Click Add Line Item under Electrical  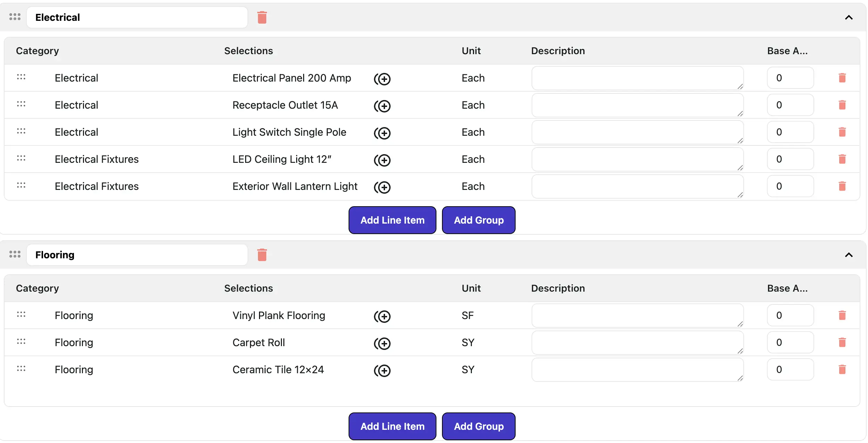tap(392, 220)
